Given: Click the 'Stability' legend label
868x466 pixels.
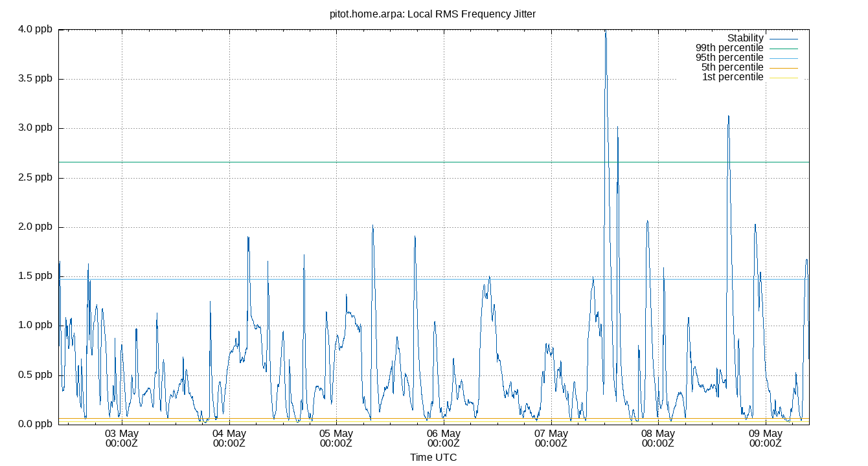Looking at the screenshot, I should (745, 38).
